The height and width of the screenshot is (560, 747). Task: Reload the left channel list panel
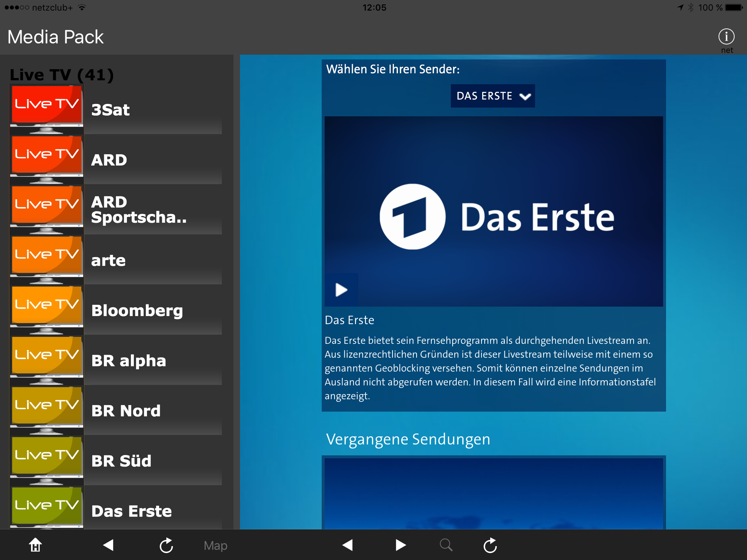coord(166,545)
